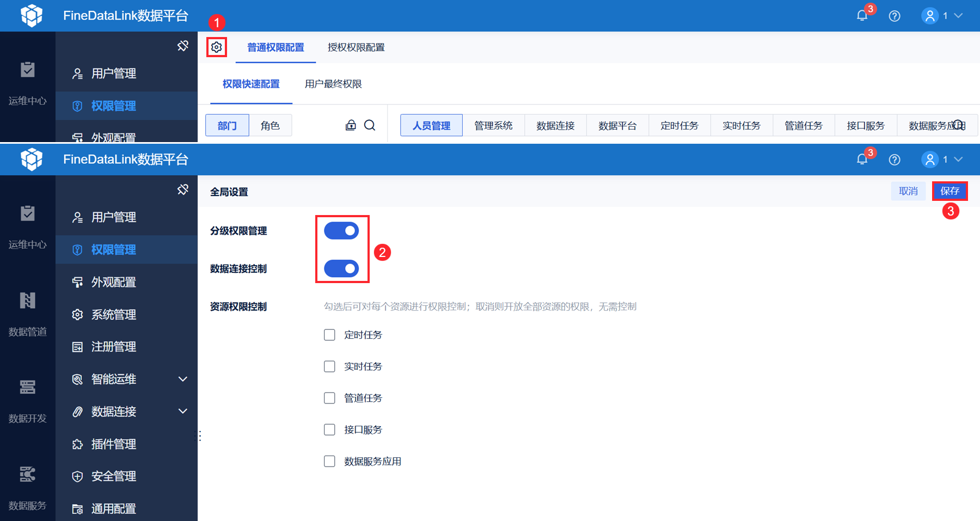Click the 通用配置 icon in sidebar
Viewport: 980px width, 521px height.
coord(77,509)
